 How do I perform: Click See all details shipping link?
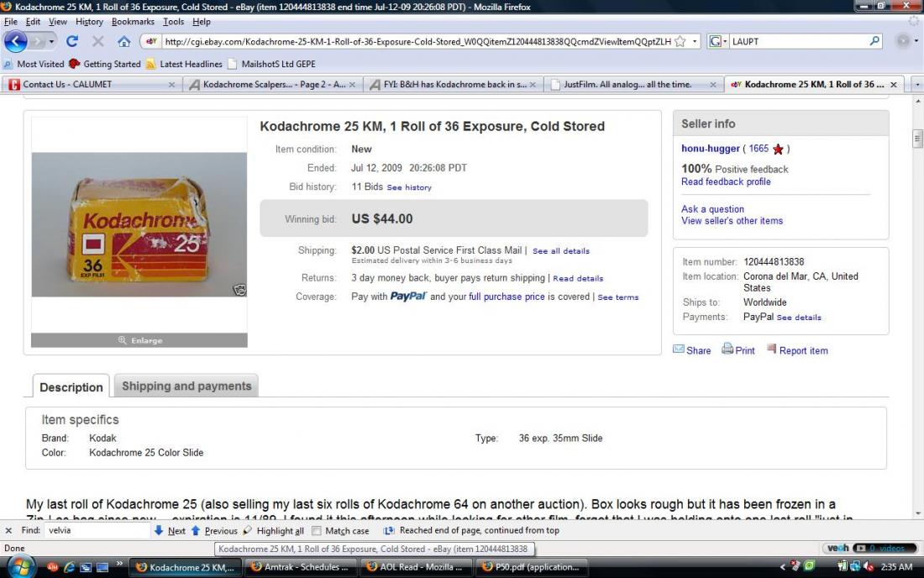[x=561, y=251]
